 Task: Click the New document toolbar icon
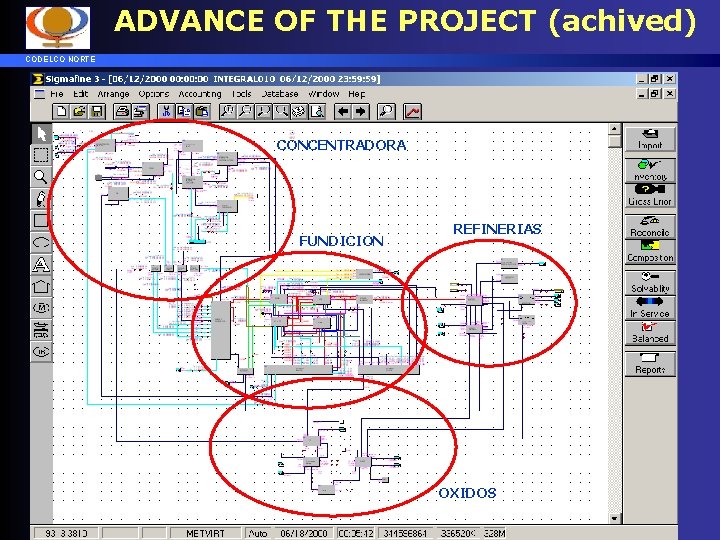pos(61,112)
